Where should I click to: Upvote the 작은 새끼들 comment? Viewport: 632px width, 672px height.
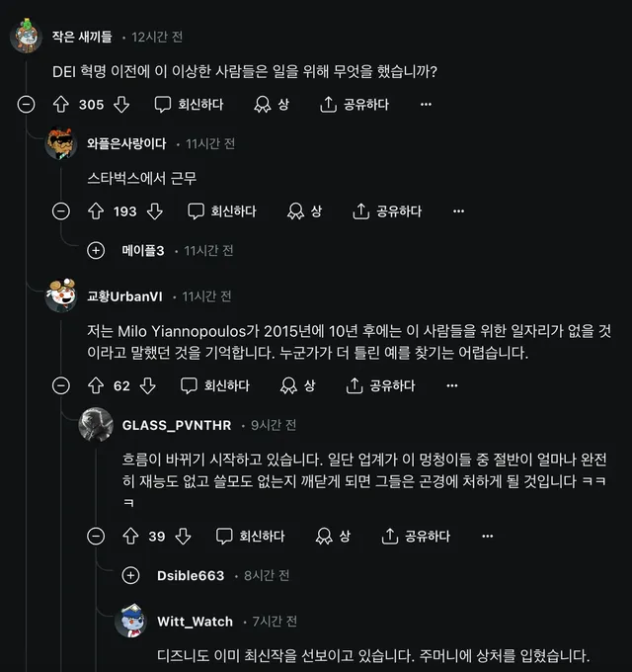60,104
